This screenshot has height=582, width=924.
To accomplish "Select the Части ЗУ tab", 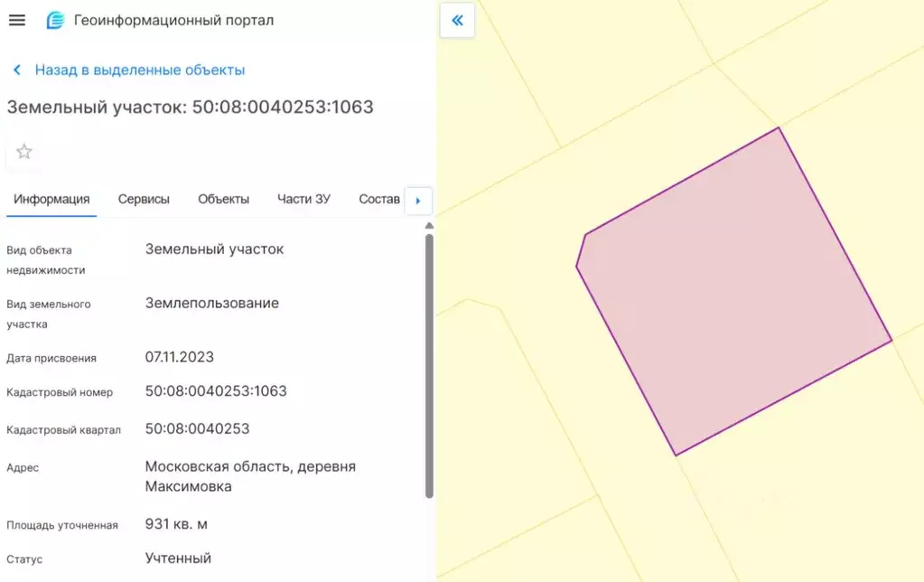I will coord(303,199).
